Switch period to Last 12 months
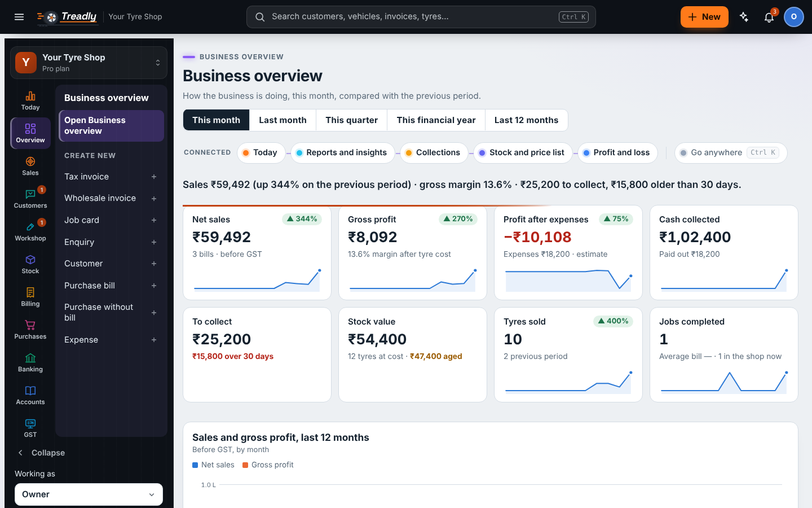Viewport: 812px width, 508px height. [526, 120]
